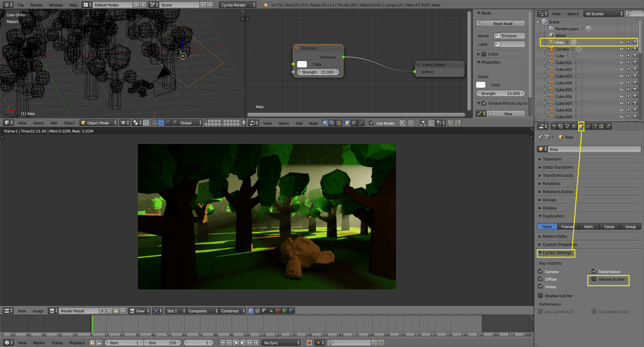644x347 pixels.
Task: Hide Cube.001 using its eye icon
Action: tap(621, 63)
